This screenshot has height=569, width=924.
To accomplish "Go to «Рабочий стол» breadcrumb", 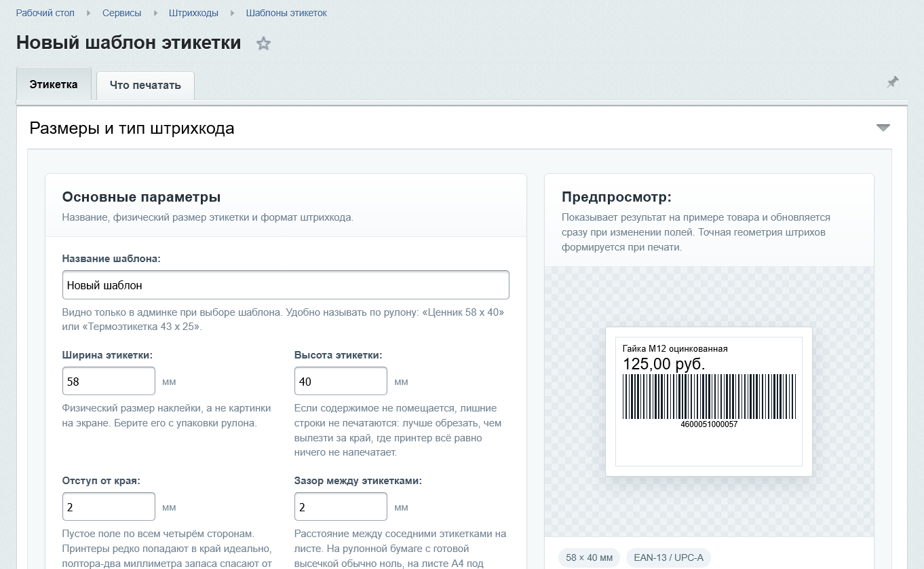I will click(45, 13).
